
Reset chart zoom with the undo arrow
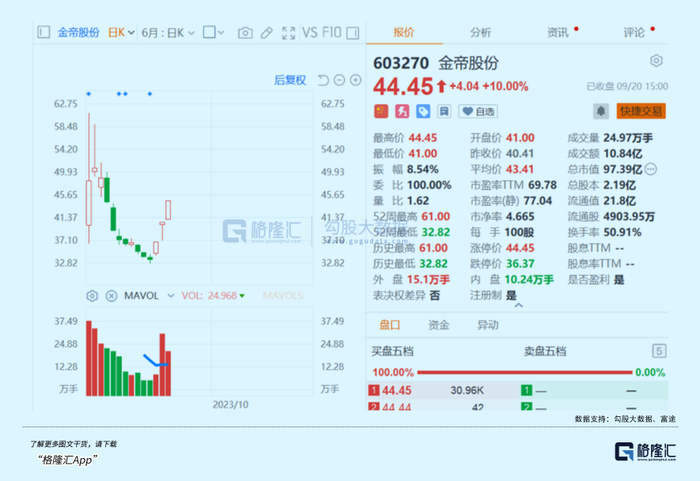pos(323,80)
